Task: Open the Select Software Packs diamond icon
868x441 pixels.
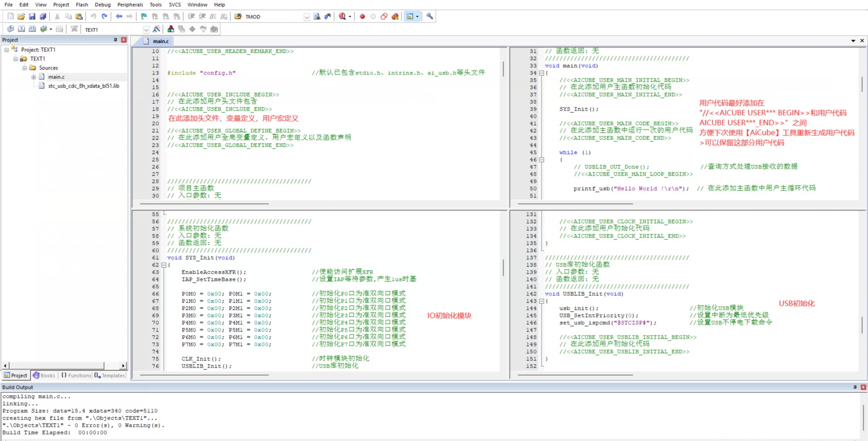Action: (192, 29)
